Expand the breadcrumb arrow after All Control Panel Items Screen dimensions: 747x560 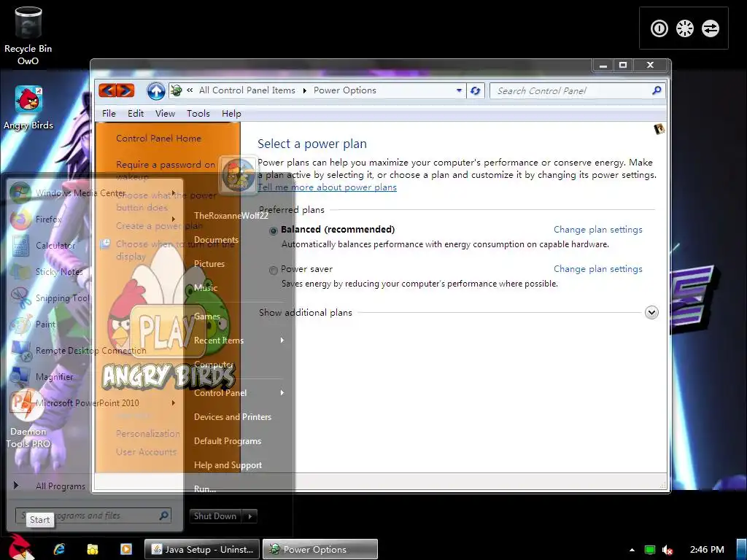click(x=304, y=90)
